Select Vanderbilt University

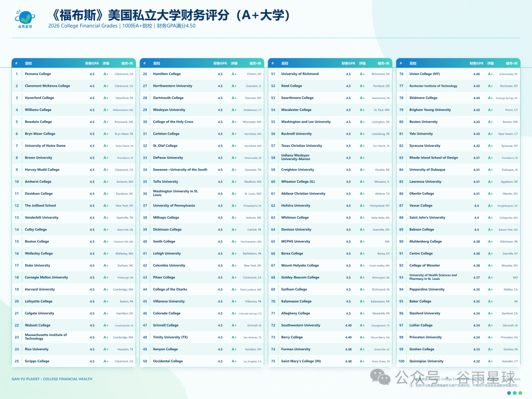[41, 218]
